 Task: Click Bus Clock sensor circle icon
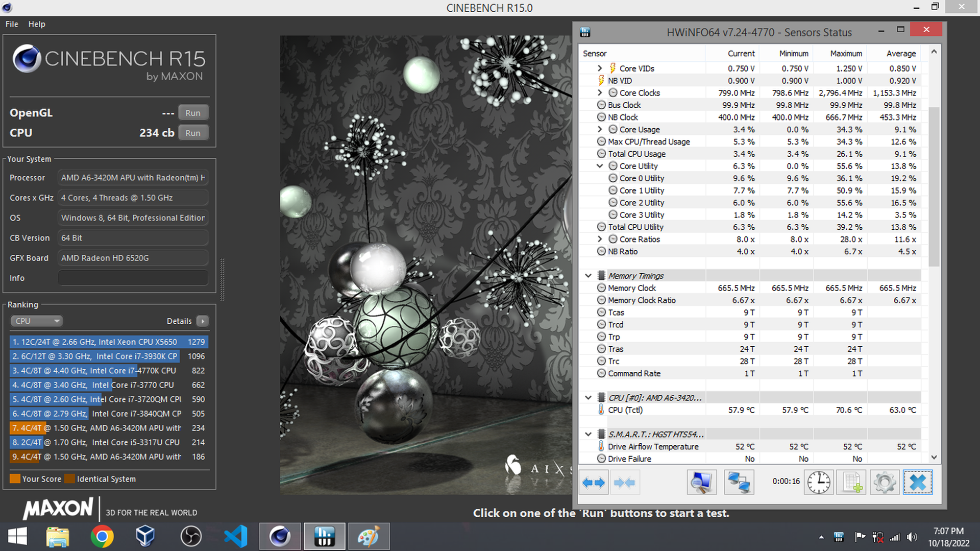(601, 105)
